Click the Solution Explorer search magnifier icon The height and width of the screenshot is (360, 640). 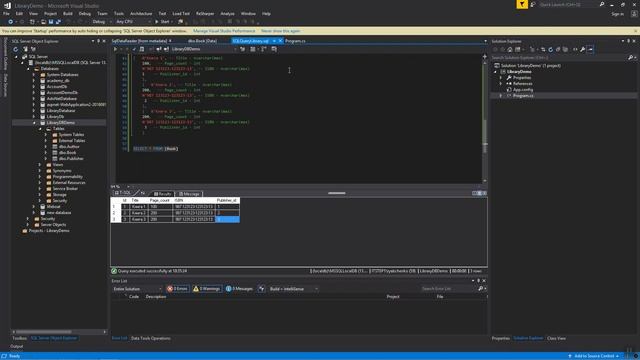tap(630, 58)
